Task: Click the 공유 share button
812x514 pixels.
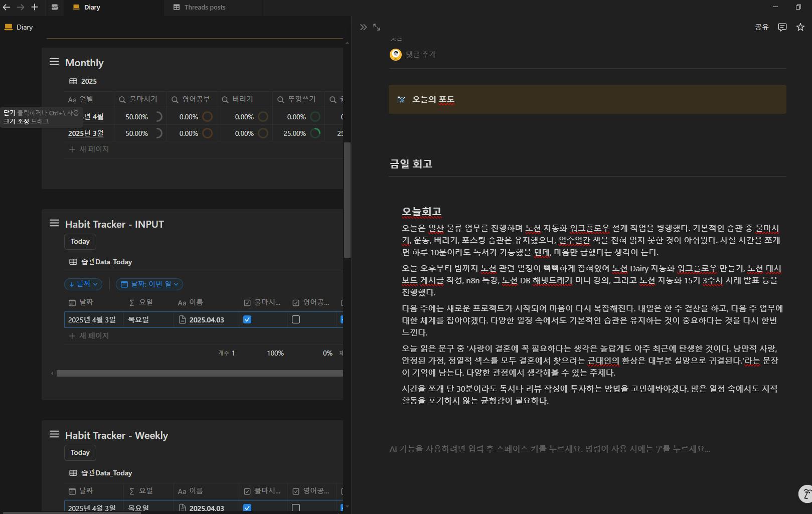Action: 762,27
